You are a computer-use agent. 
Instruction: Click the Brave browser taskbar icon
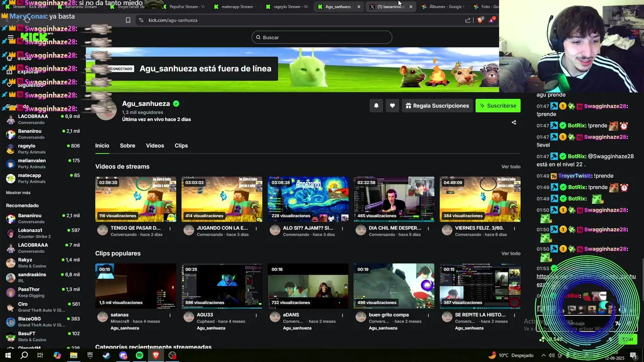[156, 355]
